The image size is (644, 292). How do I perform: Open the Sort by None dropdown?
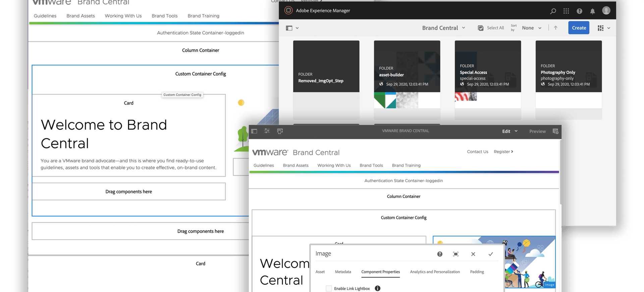[x=532, y=28]
